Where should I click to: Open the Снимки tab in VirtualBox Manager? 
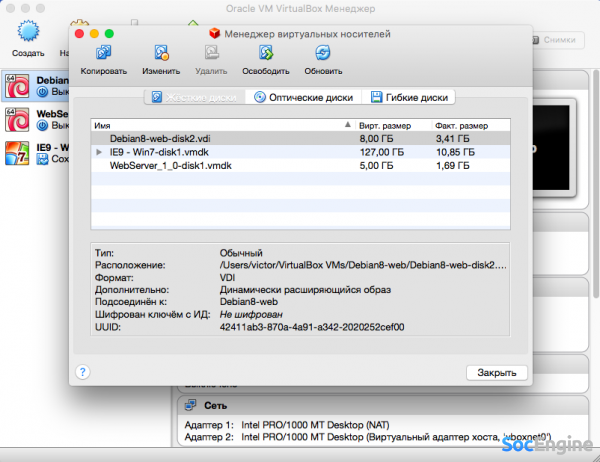pos(558,40)
